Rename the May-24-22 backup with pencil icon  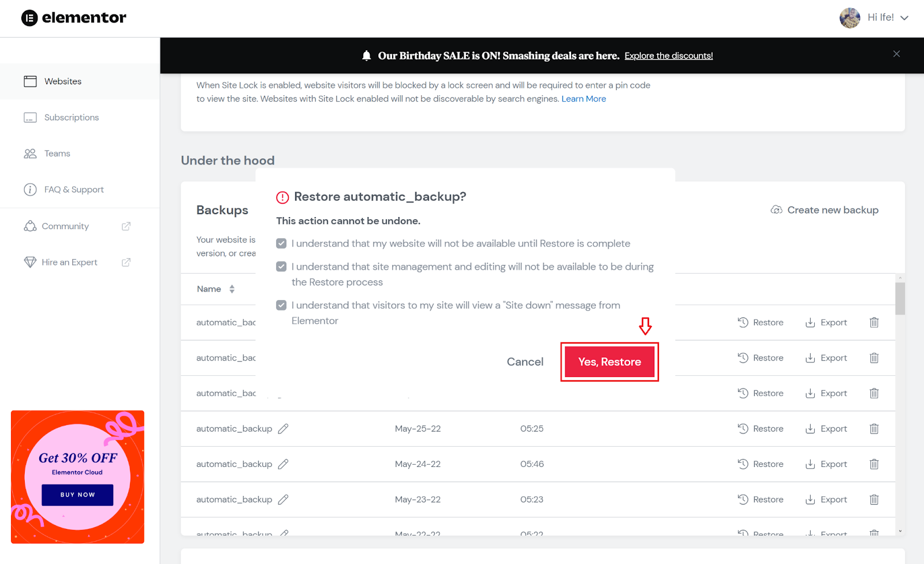pyautogui.click(x=283, y=464)
